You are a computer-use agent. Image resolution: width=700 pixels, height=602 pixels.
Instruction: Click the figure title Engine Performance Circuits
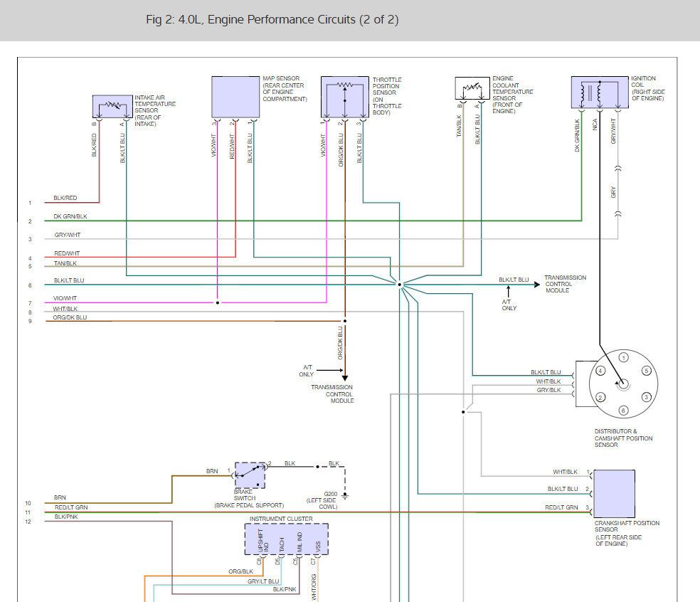[x=272, y=20]
